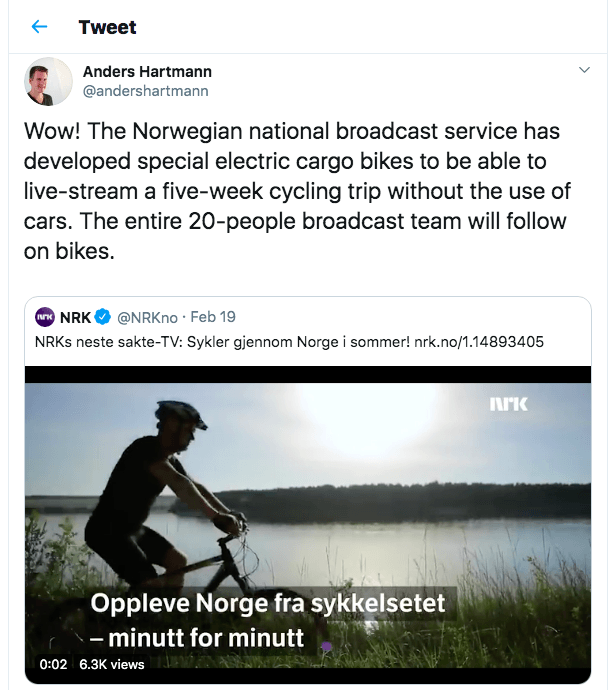Click the 0:02 video timestamp
The width and height of the screenshot is (615, 690).
(x=52, y=664)
